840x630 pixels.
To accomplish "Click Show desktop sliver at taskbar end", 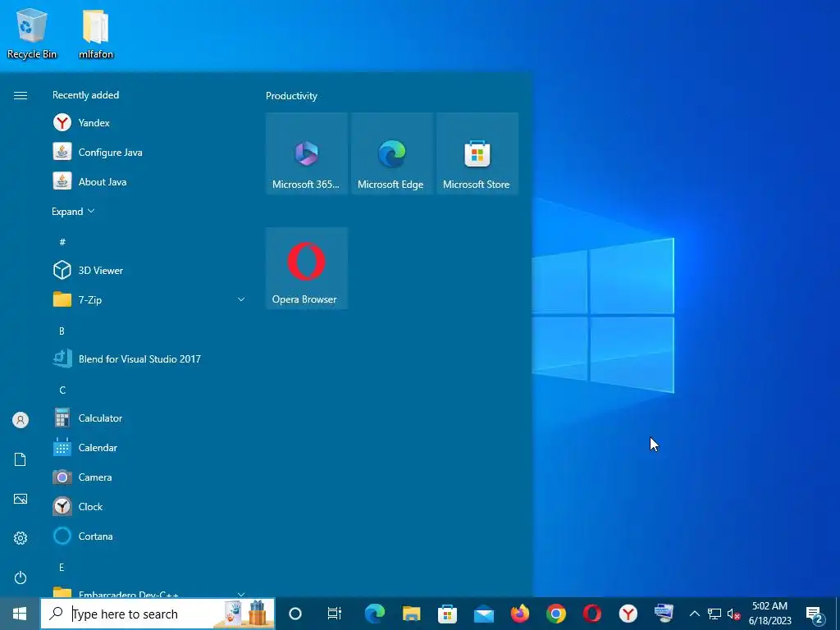I will (x=838, y=614).
